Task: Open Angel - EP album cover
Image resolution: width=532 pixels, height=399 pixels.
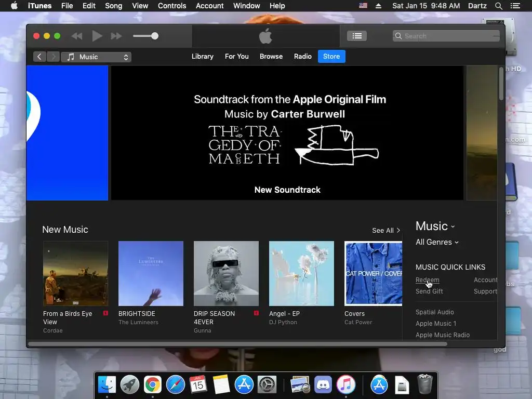Action: (301, 273)
